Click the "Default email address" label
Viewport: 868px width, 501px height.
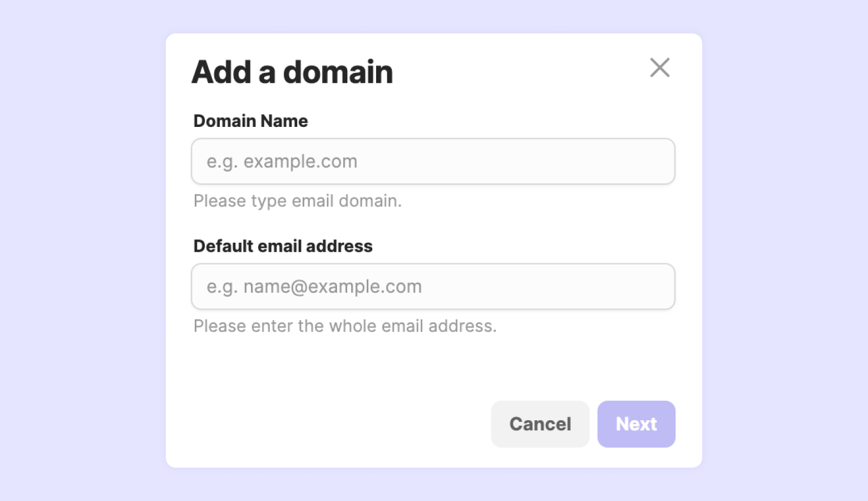point(283,246)
